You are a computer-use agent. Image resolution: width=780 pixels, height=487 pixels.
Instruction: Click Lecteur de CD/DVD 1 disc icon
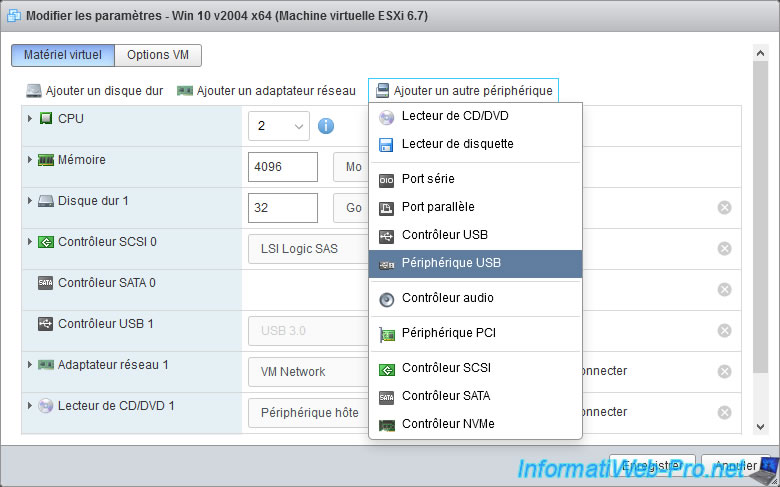click(x=46, y=406)
